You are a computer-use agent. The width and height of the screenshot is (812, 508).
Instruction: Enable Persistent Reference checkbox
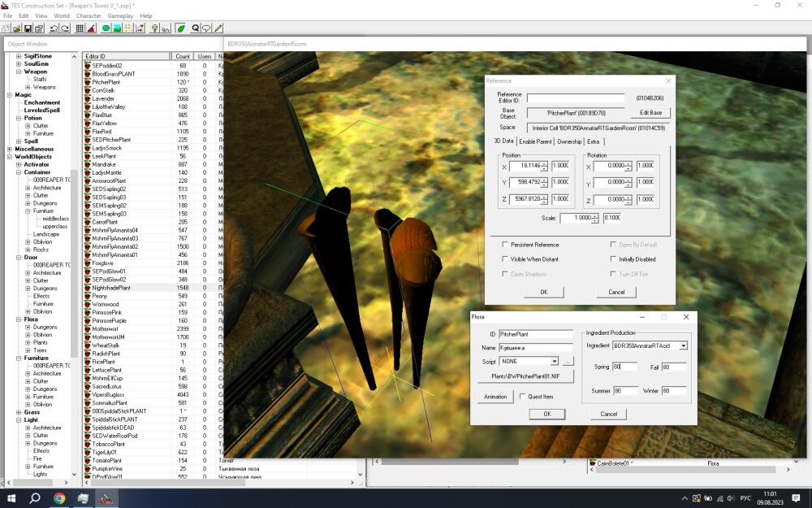(505, 244)
